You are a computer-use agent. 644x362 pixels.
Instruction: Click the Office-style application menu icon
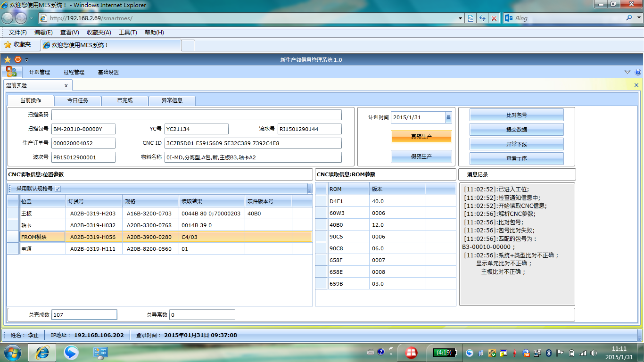point(11,72)
